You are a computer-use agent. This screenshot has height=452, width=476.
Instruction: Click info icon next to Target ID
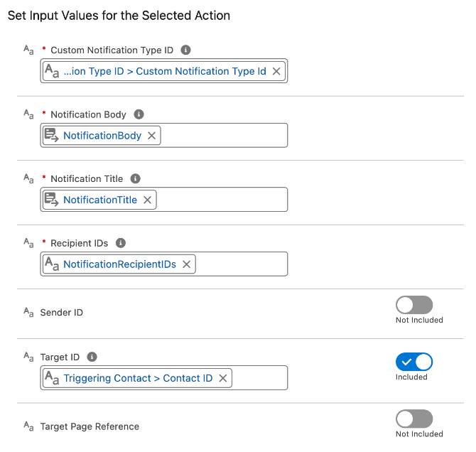pyautogui.click(x=92, y=357)
